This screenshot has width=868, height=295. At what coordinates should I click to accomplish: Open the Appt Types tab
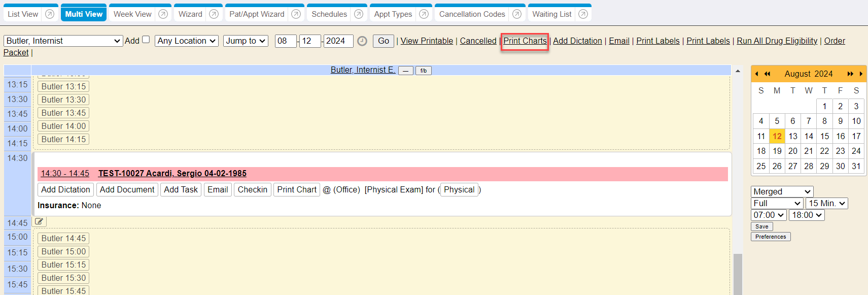pos(393,14)
